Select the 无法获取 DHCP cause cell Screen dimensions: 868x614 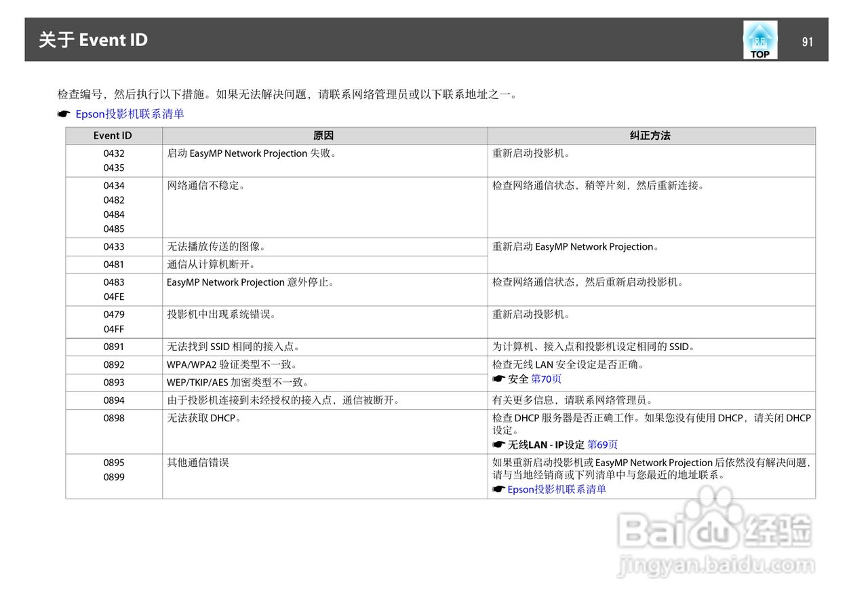tap(197, 418)
